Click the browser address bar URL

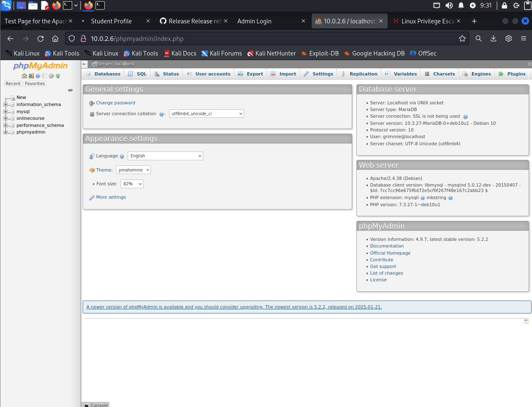pyautogui.click(x=267, y=39)
